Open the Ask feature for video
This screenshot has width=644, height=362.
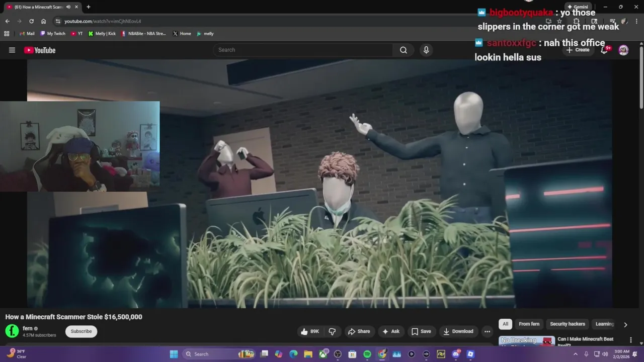[x=391, y=331]
